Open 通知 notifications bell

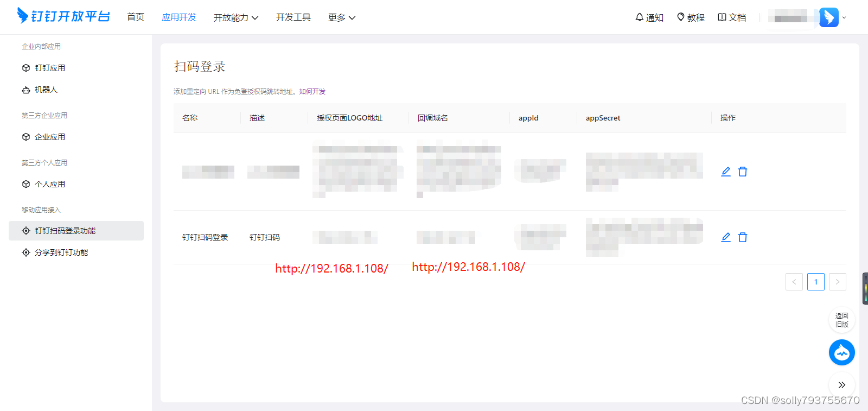pos(649,17)
